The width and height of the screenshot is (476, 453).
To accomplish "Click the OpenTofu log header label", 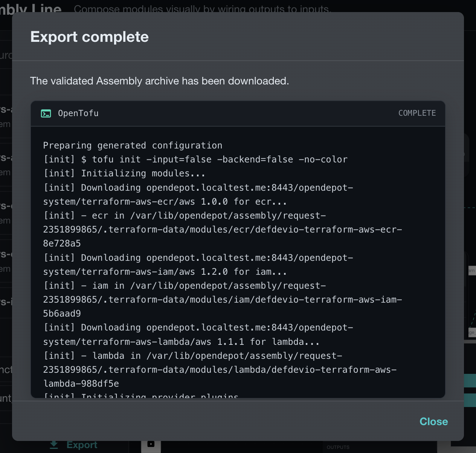I will point(78,113).
